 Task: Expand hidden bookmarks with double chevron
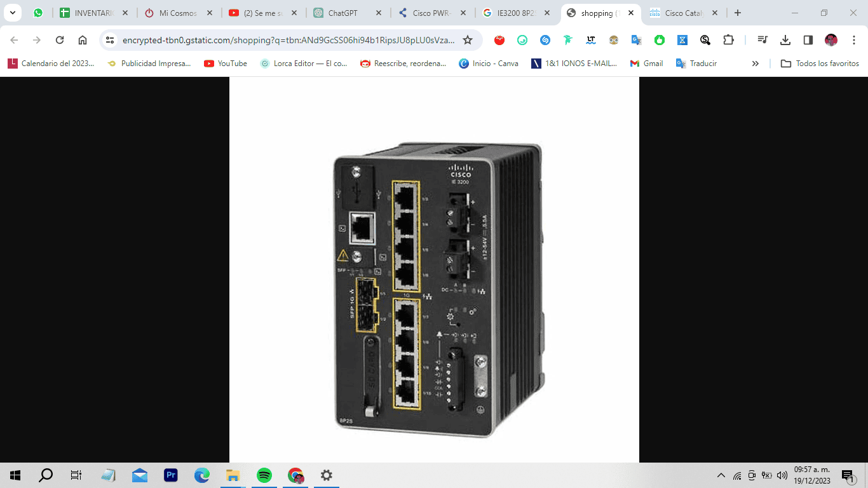[x=756, y=64]
